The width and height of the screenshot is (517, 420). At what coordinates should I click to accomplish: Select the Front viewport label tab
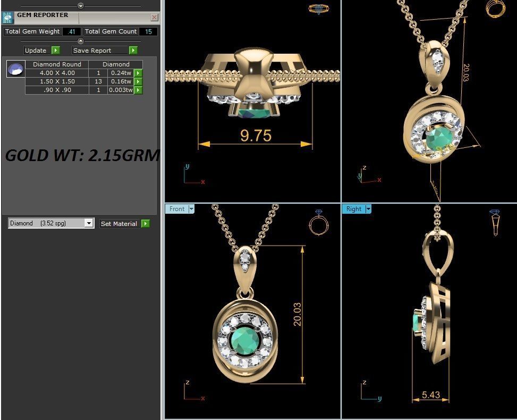177,209
